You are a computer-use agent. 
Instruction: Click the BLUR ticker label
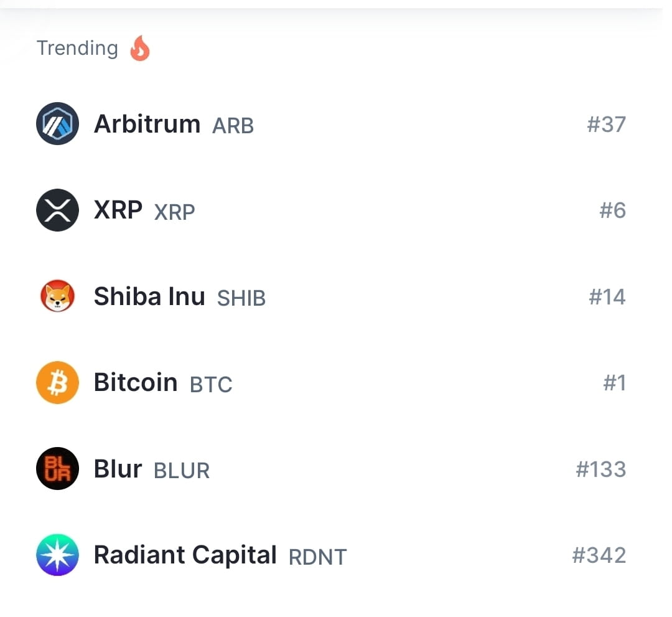(x=181, y=471)
